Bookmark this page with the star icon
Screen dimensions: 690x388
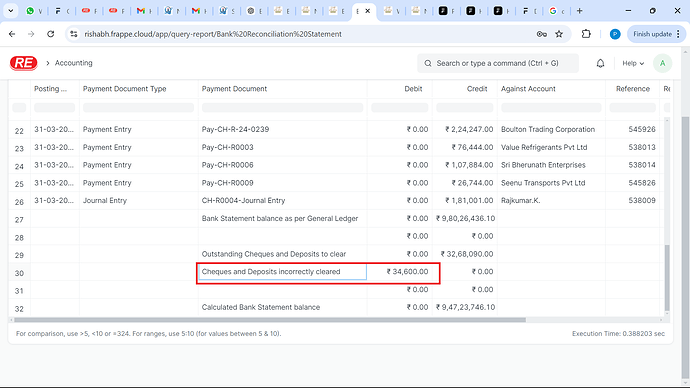tap(559, 34)
